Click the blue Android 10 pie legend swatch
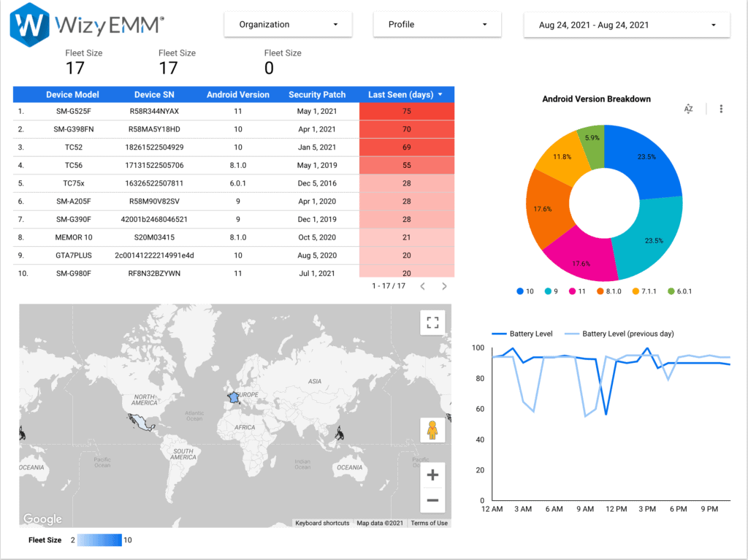 click(520, 291)
